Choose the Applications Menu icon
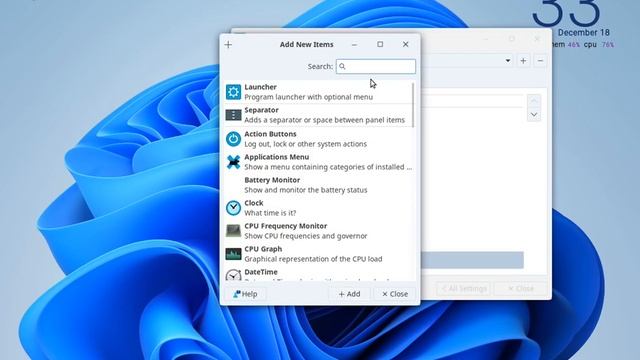Viewport: 640px width, 360px height. (233, 162)
